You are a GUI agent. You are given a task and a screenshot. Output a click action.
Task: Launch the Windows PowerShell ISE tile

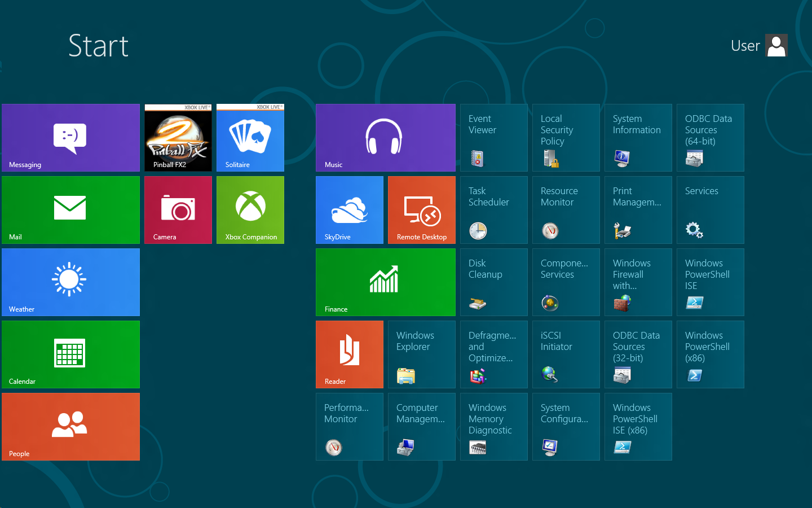point(710,282)
